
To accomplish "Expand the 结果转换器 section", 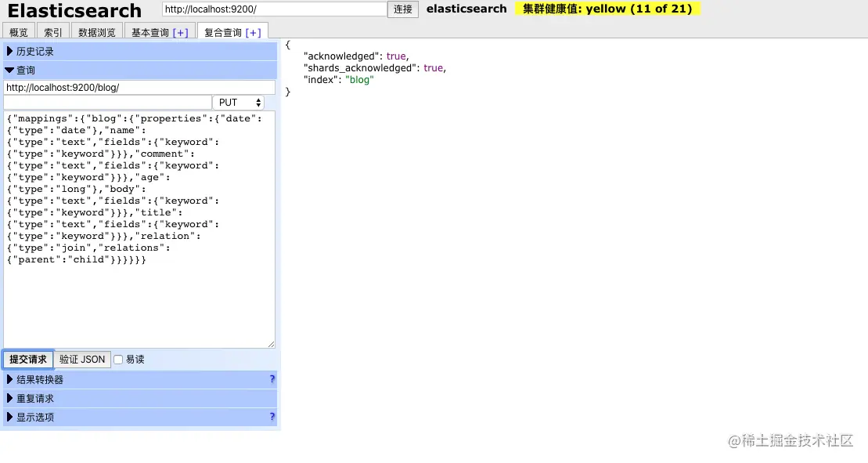I will tap(140, 379).
